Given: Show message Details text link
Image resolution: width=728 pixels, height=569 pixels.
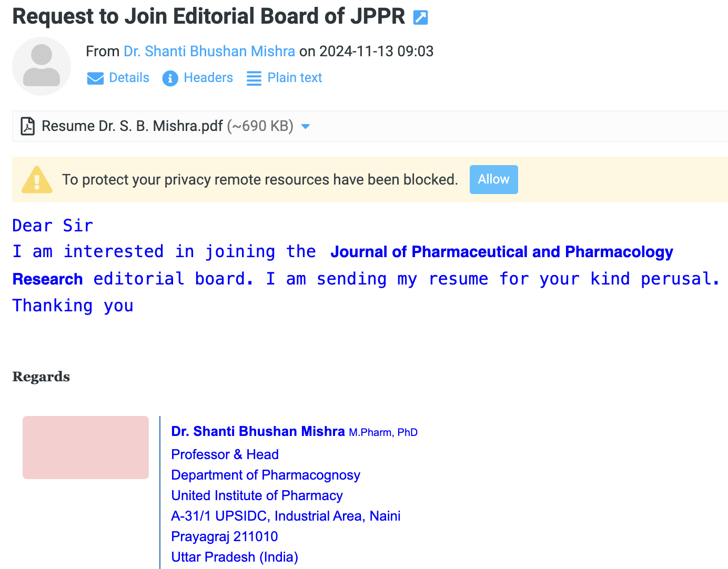Looking at the screenshot, I should coord(129,78).
